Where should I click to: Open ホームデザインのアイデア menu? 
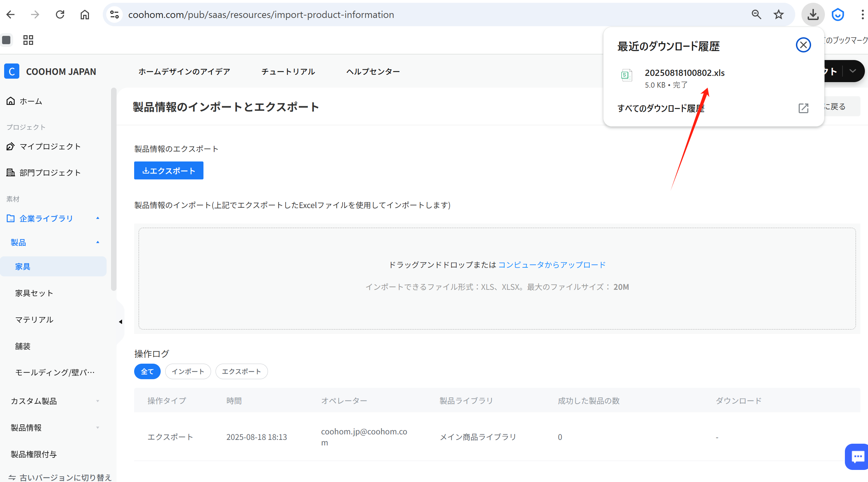tap(184, 71)
